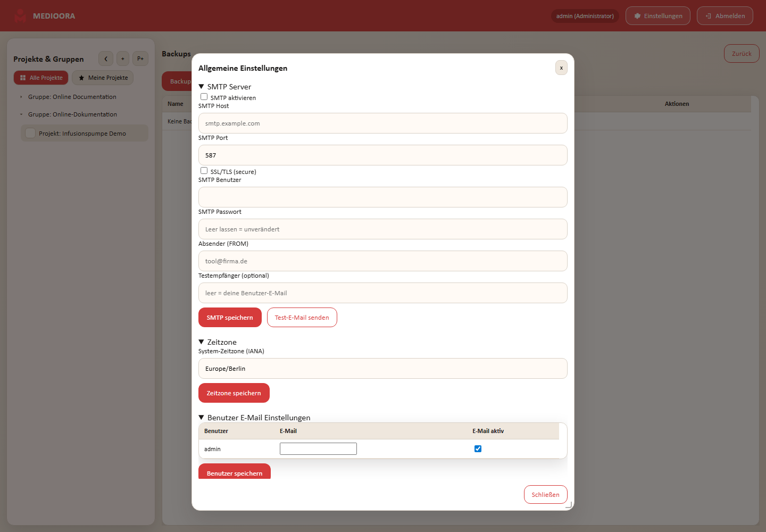
Task: Focus the Absender (FROM) field
Action: click(383, 261)
